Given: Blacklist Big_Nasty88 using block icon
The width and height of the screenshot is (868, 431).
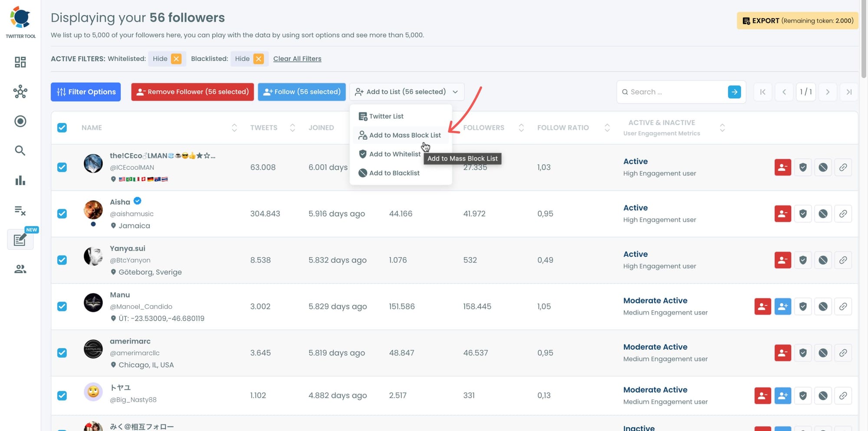Looking at the screenshot, I should pyautogui.click(x=823, y=396).
